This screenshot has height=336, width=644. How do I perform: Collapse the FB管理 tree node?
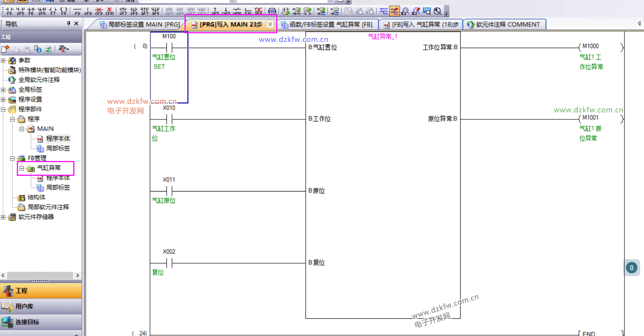pos(13,159)
